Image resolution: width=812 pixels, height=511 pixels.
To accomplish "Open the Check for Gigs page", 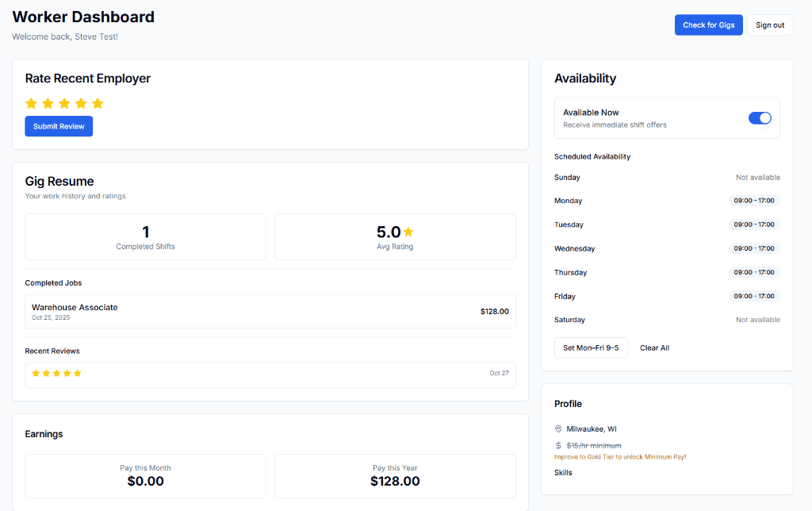I will click(x=708, y=25).
